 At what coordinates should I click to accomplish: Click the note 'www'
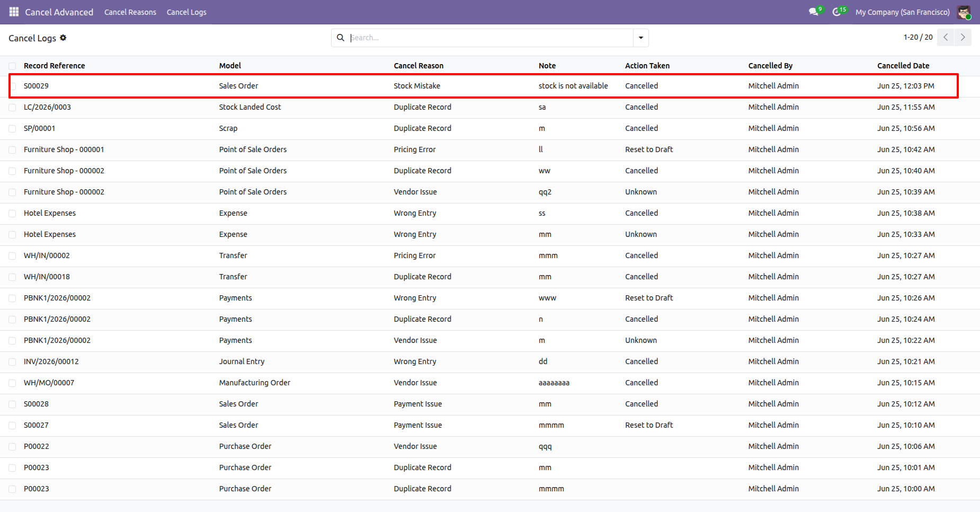coord(547,298)
